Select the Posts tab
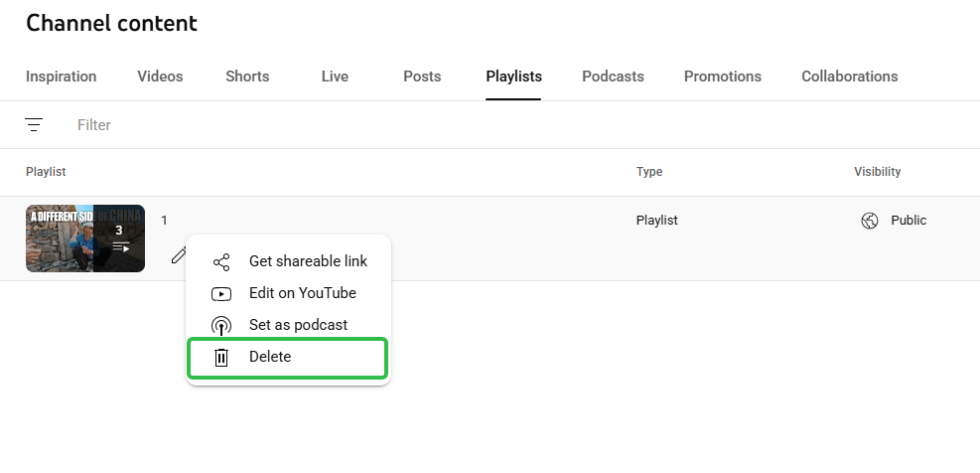Screen dimensions: 980x473 coord(422,77)
